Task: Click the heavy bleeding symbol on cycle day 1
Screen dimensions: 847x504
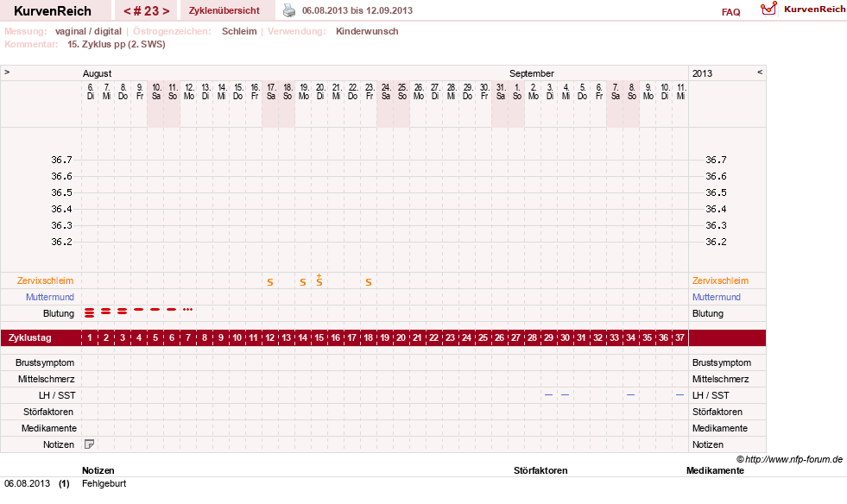Action: click(90, 312)
